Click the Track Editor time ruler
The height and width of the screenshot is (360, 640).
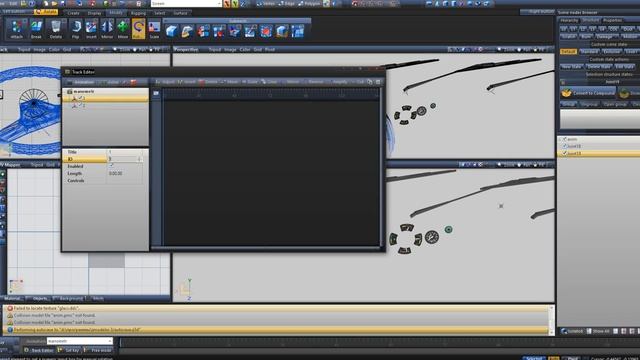click(271, 94)
